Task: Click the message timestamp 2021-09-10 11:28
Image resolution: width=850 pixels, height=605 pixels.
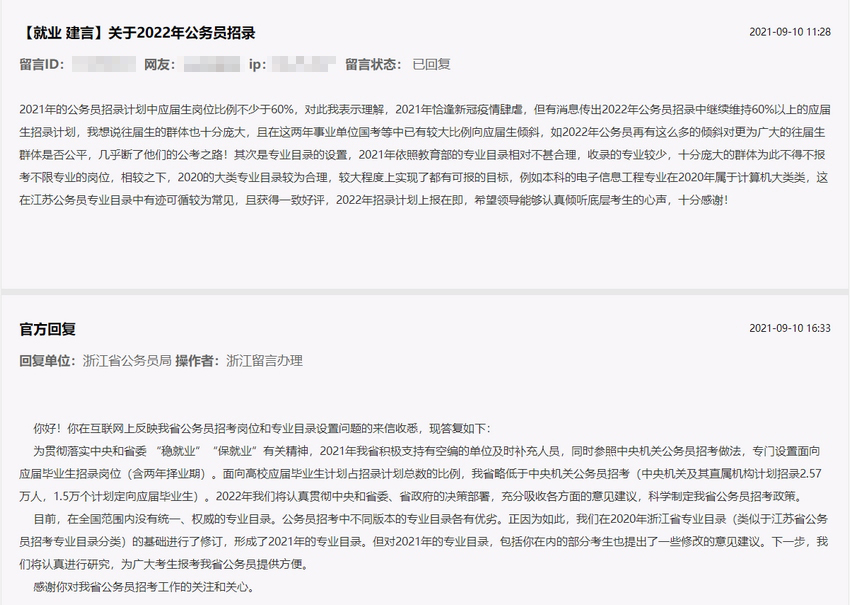Action: (789, 32)
